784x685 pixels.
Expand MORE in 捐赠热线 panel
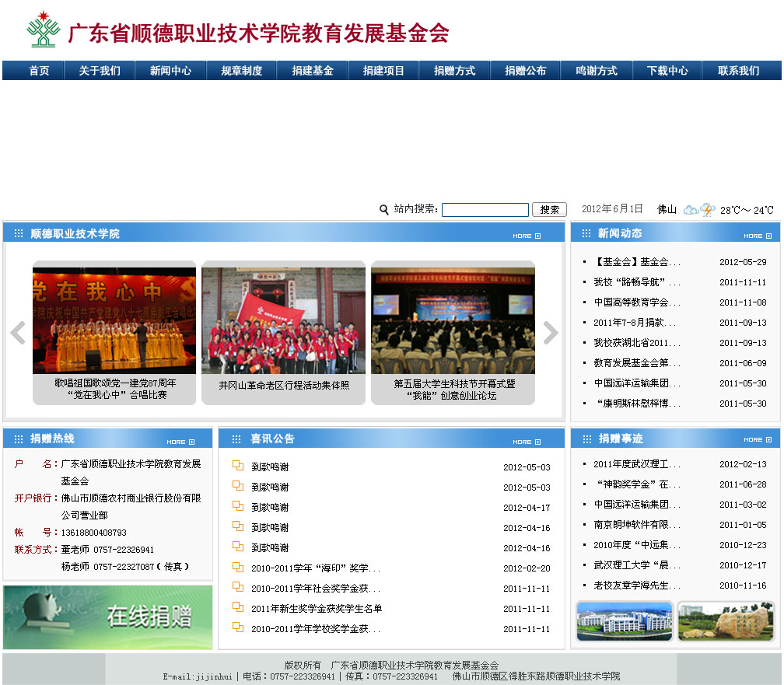180,442
